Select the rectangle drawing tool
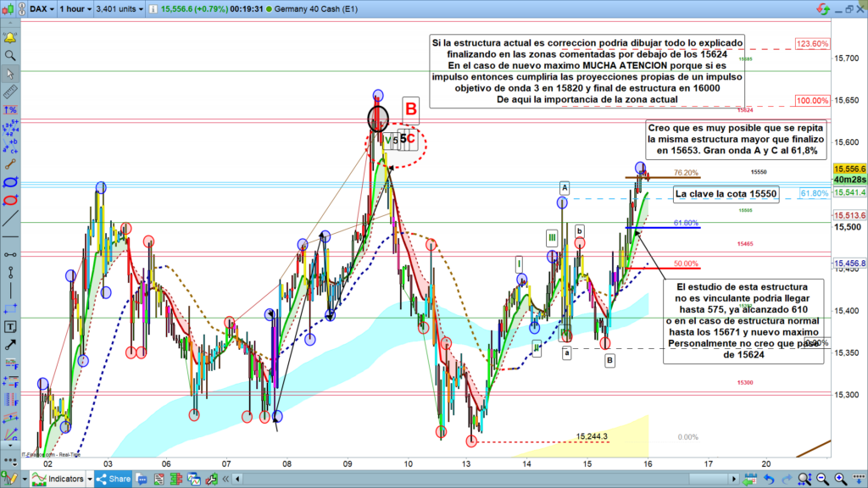Image resolution: width=868 pixels, height=488 pixels. [9, 308]
